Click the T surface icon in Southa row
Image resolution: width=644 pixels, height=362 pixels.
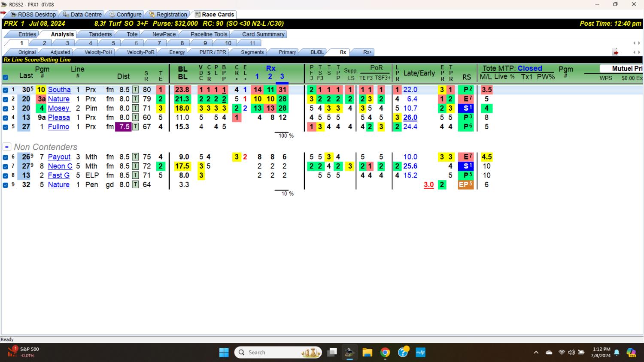click(x=135, y=90)
